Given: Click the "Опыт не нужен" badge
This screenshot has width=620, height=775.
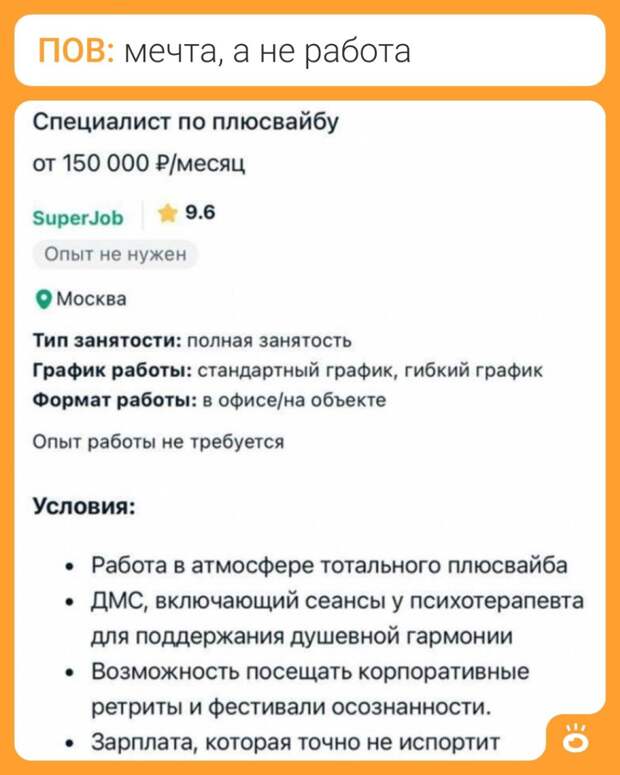Looking at the screenshot, I should pos(114,254).
